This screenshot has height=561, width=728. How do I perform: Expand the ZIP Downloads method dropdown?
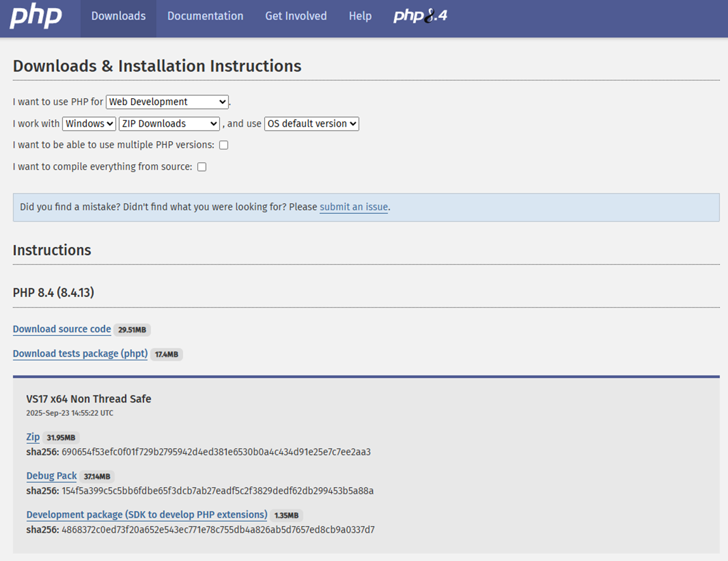(169, 124)
